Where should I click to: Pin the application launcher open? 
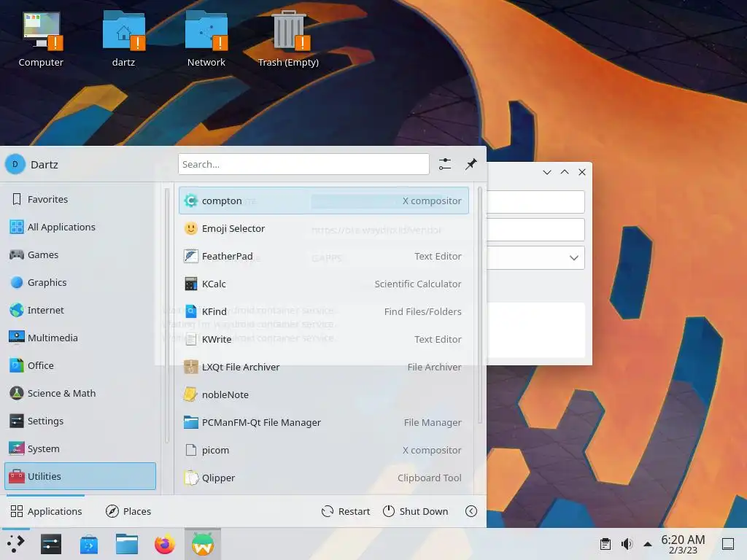[x=471, y=164]
